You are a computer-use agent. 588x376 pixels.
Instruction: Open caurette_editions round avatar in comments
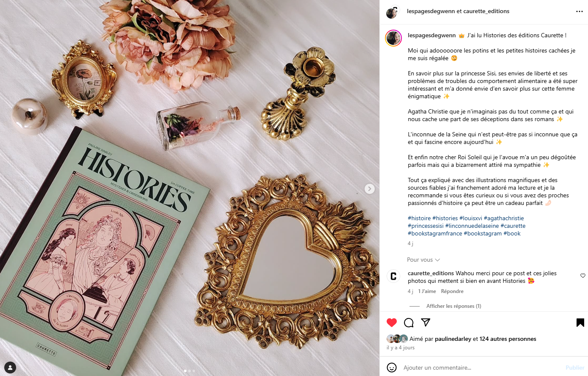coord(393,276)
